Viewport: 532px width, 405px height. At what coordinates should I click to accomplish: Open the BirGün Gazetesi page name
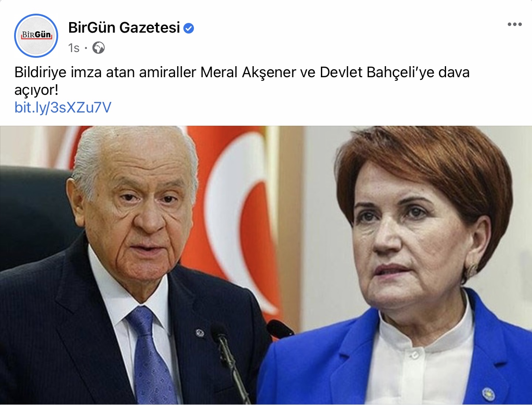point(124,28)
